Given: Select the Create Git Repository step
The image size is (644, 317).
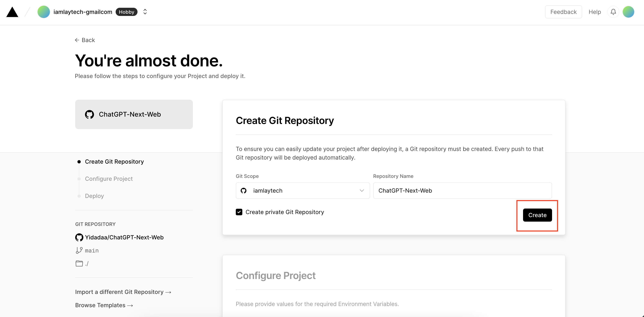Looking at the screenshot, I should [114, 162].
